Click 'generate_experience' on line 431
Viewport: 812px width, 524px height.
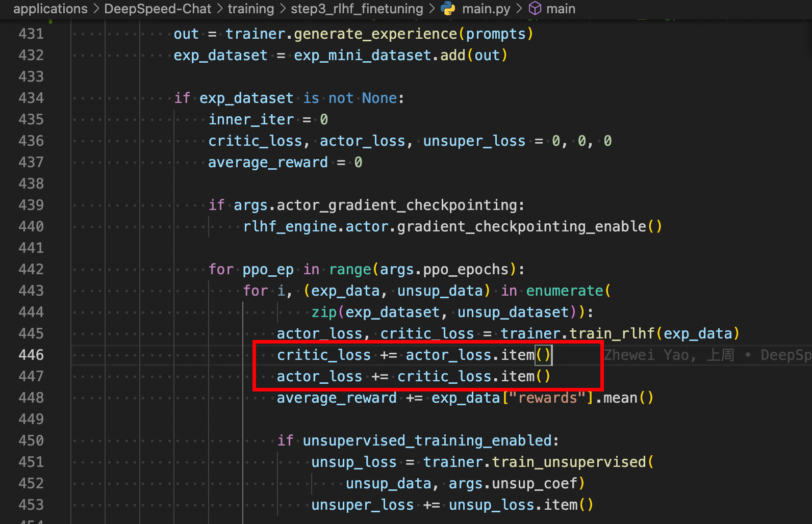tap(375, 34)
